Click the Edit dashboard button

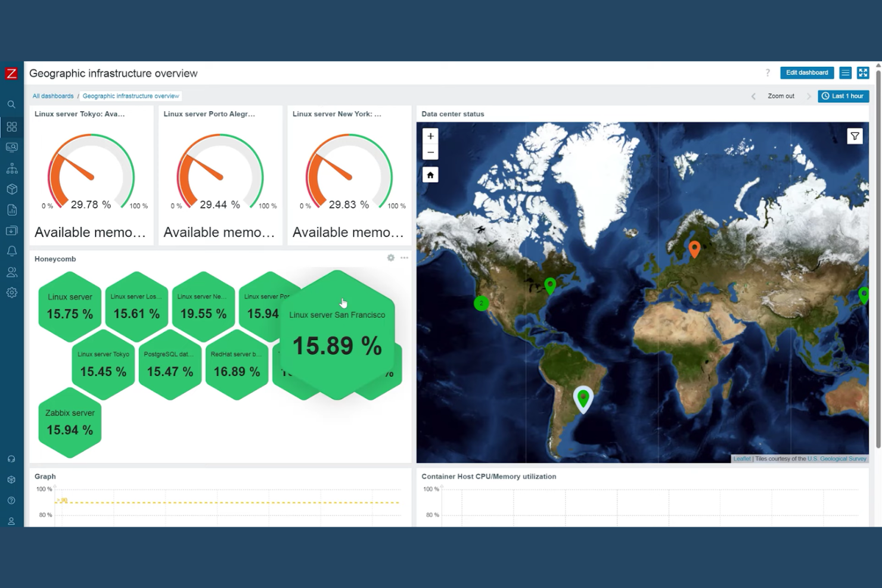(806, 72)
